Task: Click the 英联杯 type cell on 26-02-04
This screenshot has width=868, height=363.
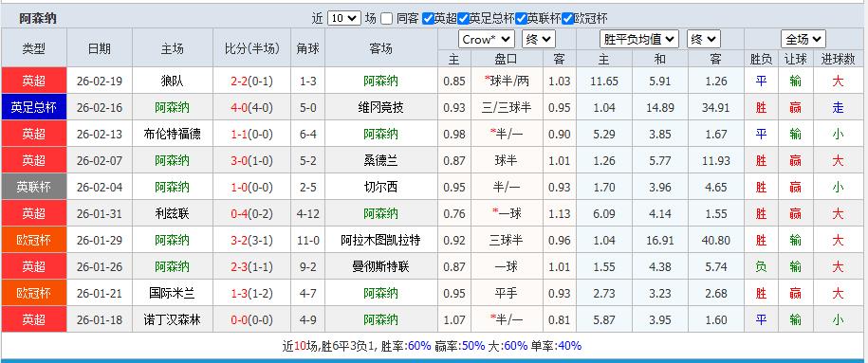Action: point(34,188)
